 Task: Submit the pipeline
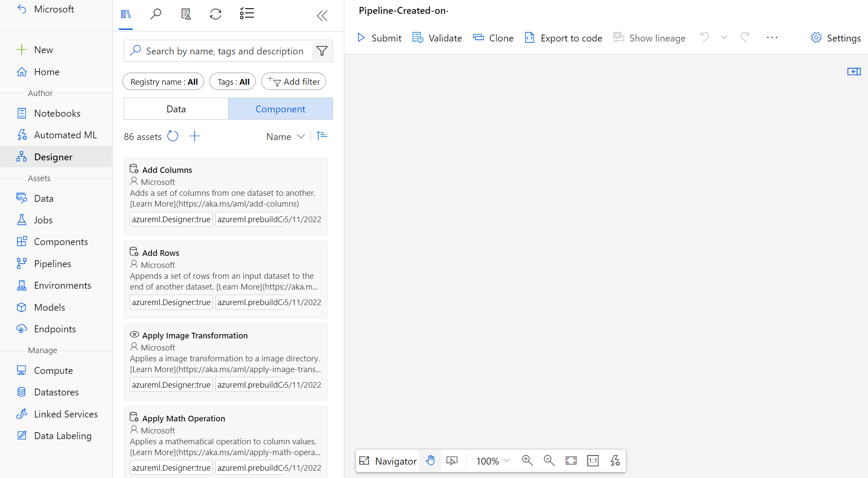pyautogui.click(x=379, y=38)
